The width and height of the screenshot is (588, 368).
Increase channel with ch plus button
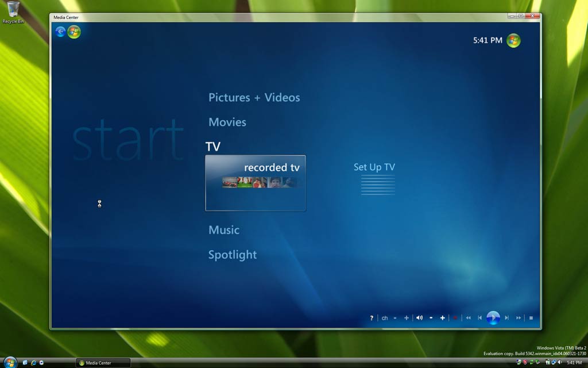407,318
